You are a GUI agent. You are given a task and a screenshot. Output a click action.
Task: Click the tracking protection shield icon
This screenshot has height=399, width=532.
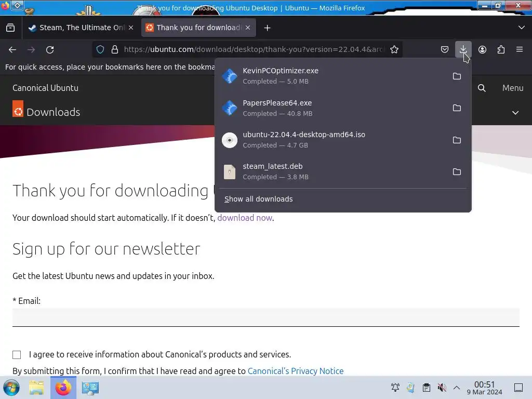pyautogui.click(x=100, y=49)
